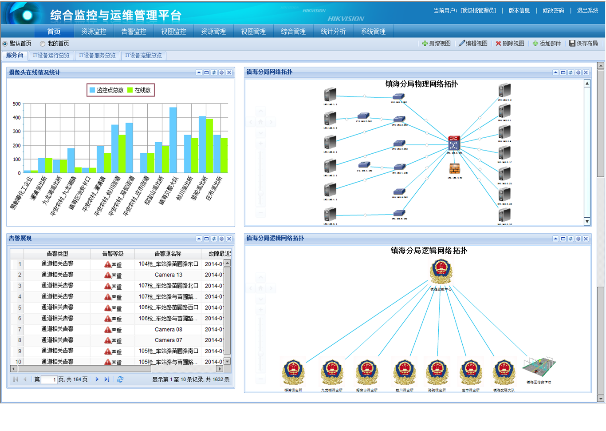
Task: Click the refresh icon in alarm pager
Action: tap(120, 380)
